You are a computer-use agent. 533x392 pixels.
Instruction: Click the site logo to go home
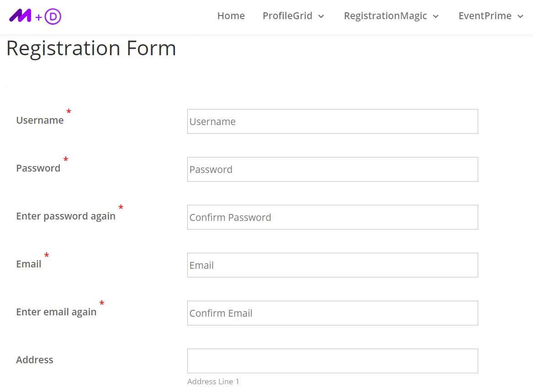(x=34, y=16)
